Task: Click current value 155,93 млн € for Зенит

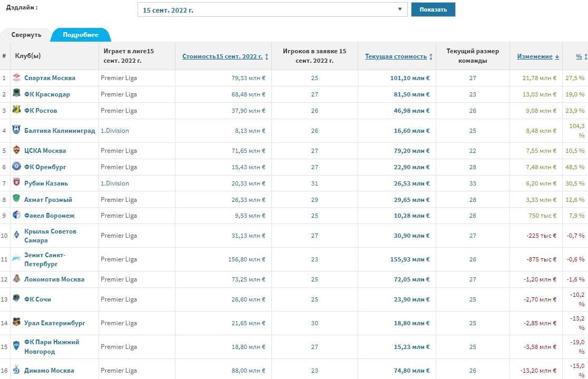Action: (410, 259)
